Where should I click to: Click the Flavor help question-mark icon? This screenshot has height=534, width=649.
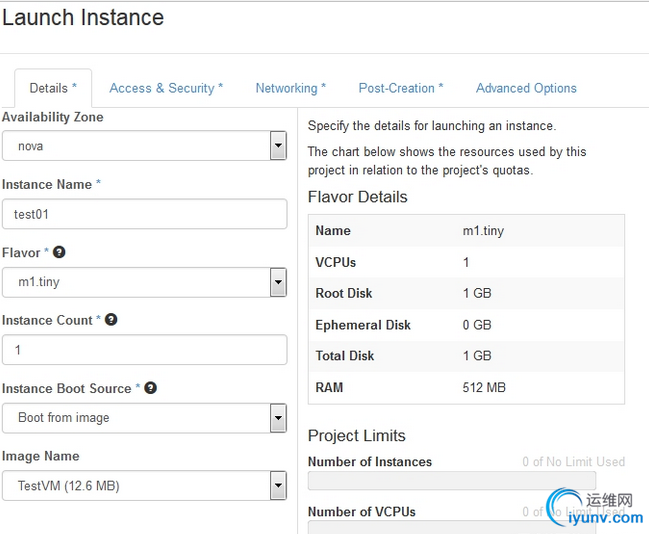59,253
